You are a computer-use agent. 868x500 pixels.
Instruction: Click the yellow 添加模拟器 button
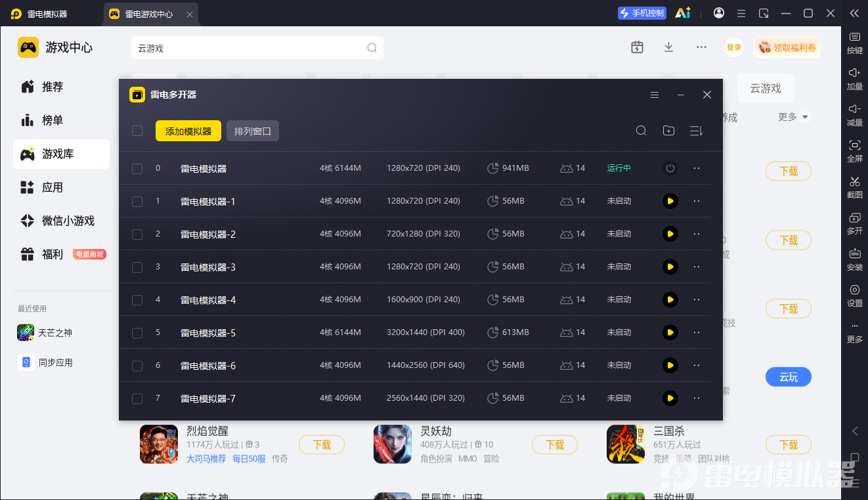(188, 131)
